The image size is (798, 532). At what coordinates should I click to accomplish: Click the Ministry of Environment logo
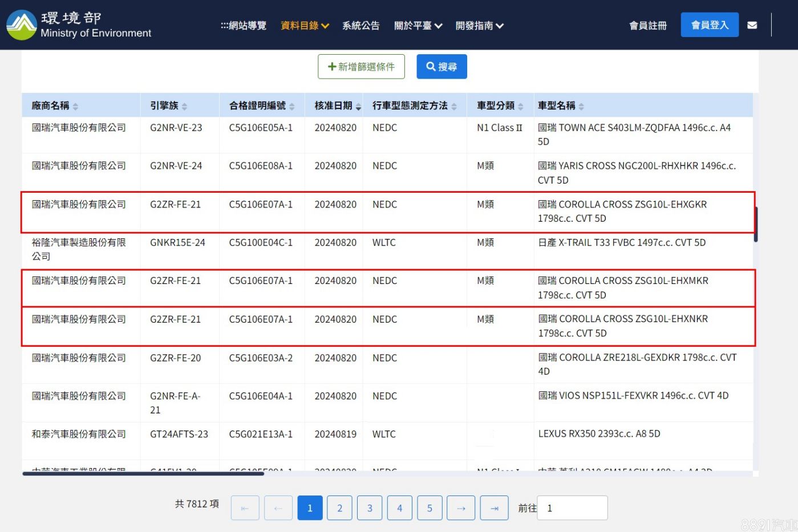pos(22,25)
